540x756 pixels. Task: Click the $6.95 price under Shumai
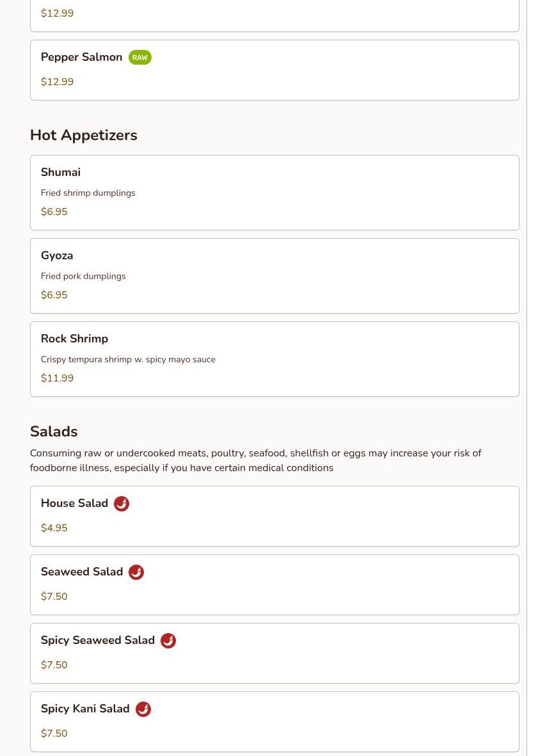(54, 212)
